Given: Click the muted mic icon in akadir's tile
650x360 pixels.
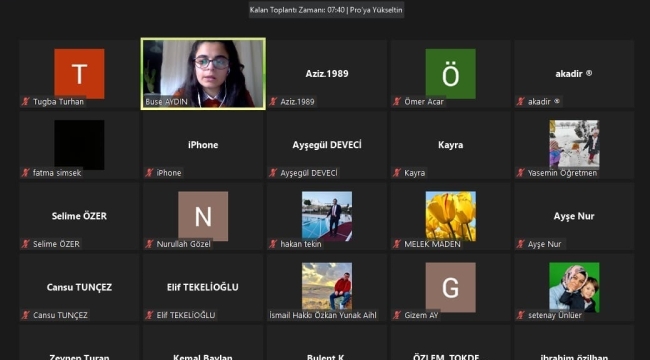Looking at the screenshot, I should 520,102.
